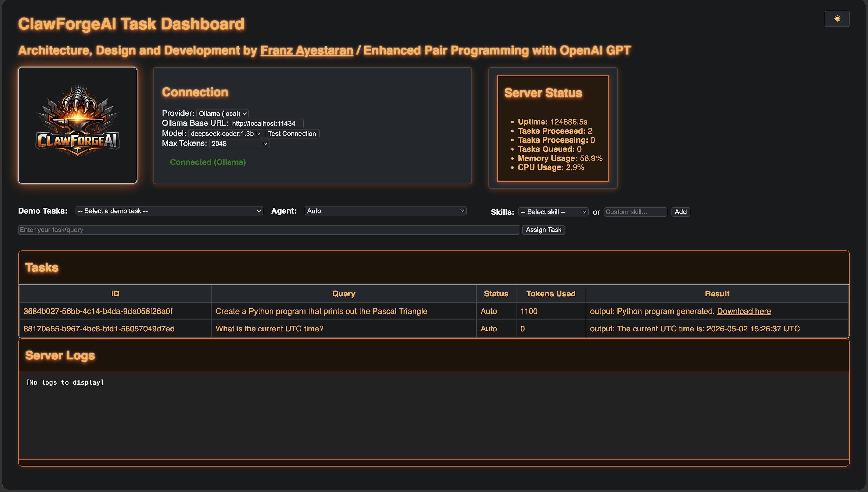Click the Add skill button
The height and width of the screenshot is (492, 868).
(680, 212)
